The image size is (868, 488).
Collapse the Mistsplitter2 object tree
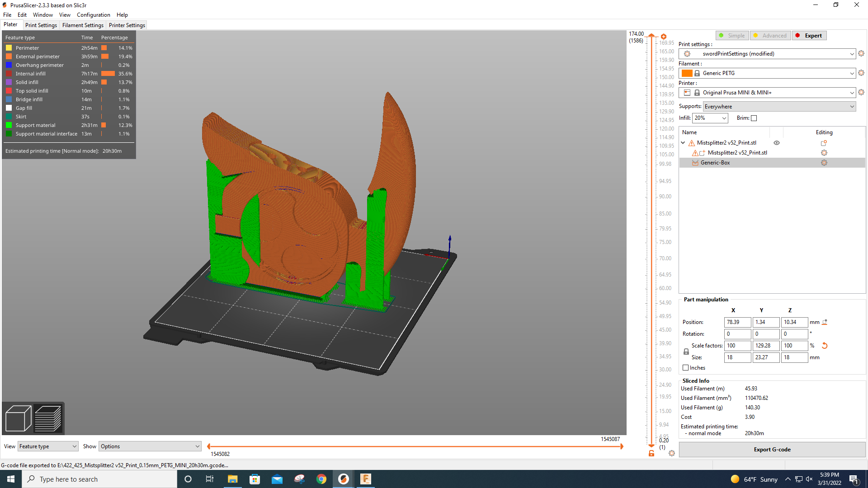click(683, 143)
